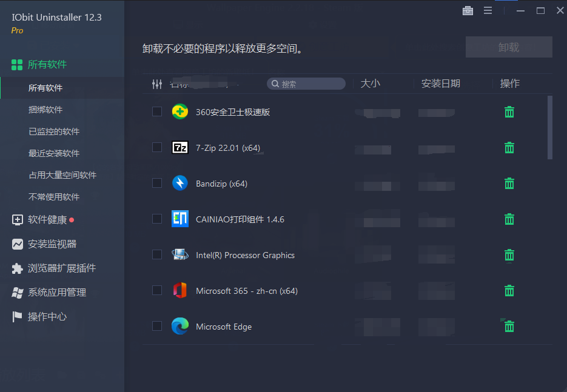This screenshot has width=567, height=392.
Task: Tick the checkbox for 360安全卫士极速版
Action: tap(157, 111)
